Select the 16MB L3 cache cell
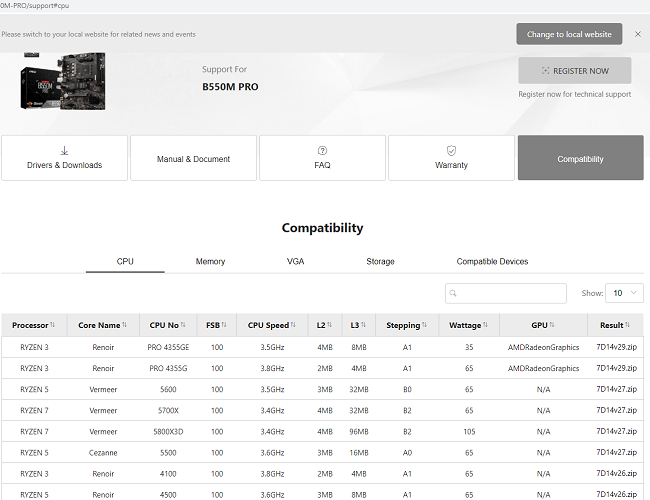Screen dimensions: 650x500 click(359, 453)
